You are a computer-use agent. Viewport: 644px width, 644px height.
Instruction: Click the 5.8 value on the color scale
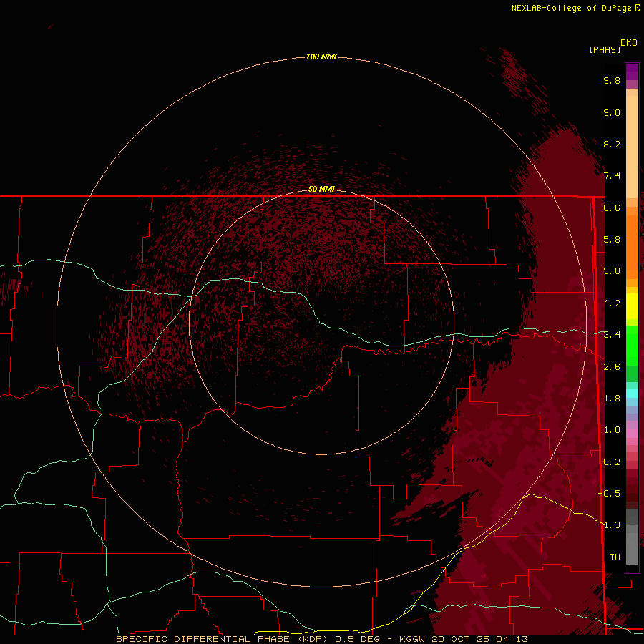click(612, 240)
